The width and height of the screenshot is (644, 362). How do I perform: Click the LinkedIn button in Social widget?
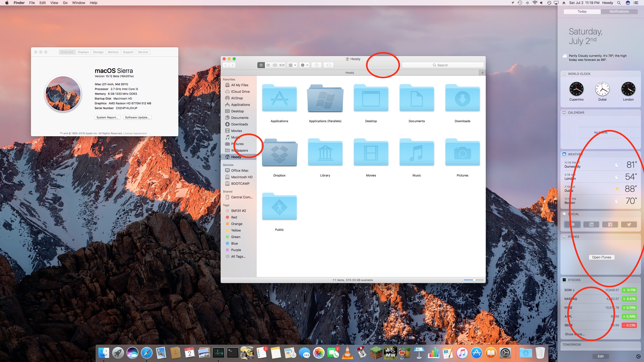(591, 224)
